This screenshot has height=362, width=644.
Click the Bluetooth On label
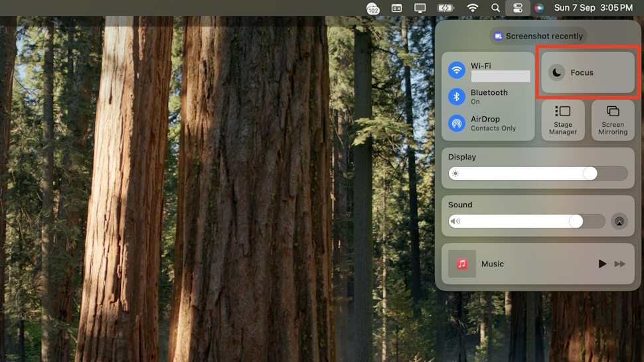tap(489, 96)
